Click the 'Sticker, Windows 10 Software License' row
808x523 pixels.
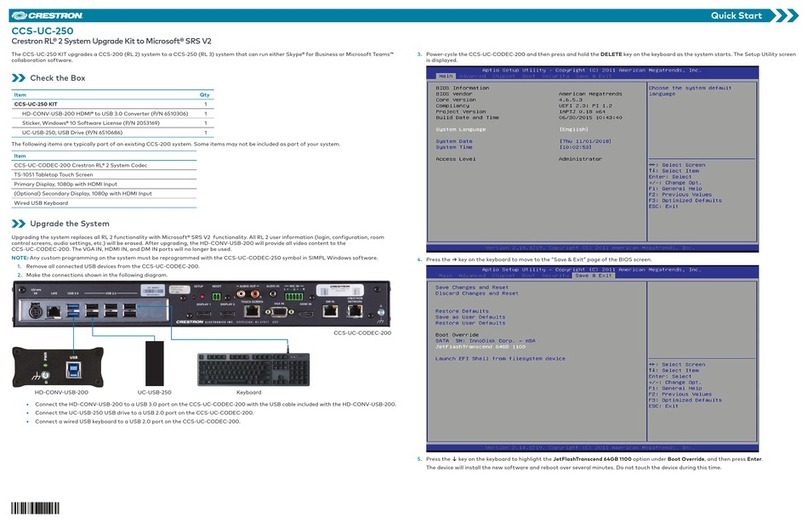tap(112, 123)
